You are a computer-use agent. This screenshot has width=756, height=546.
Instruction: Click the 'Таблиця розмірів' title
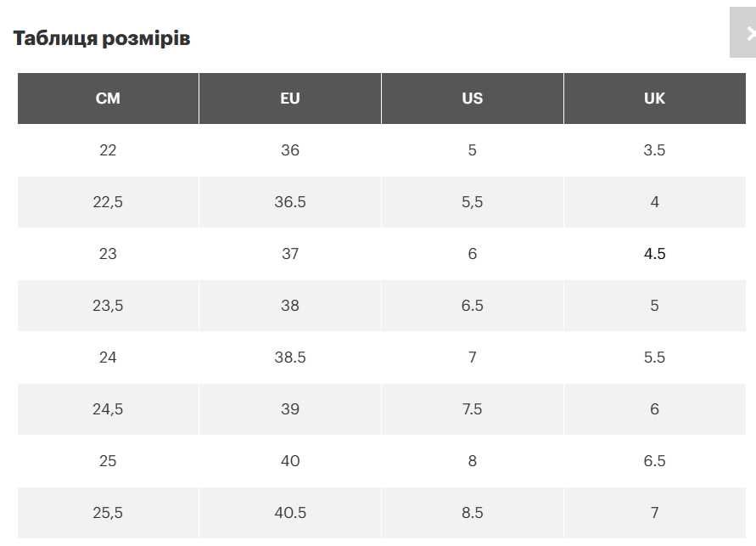click(x=102, y=38)
